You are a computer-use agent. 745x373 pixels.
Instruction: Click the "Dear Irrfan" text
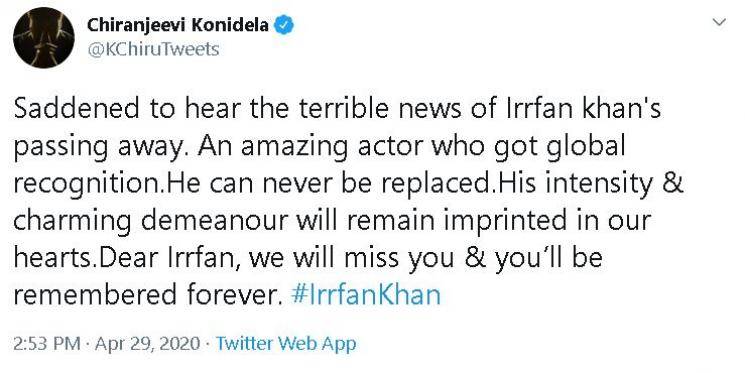click(x=171, y=258)
